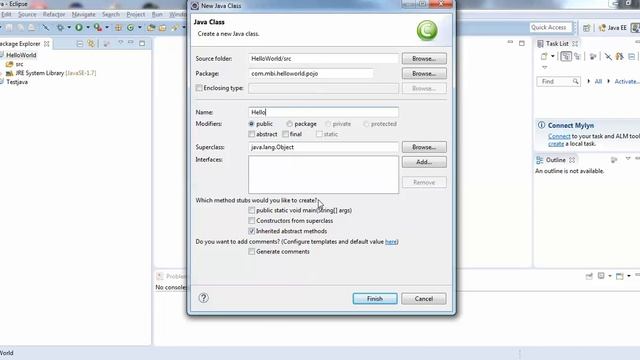Click the Collapse All icon in Task List
This screenshot has height=360, width=640.
coord(631,56)
